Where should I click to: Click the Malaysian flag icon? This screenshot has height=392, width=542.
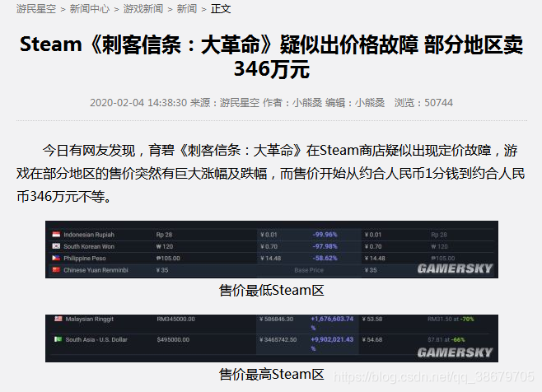tap(58, 319)
